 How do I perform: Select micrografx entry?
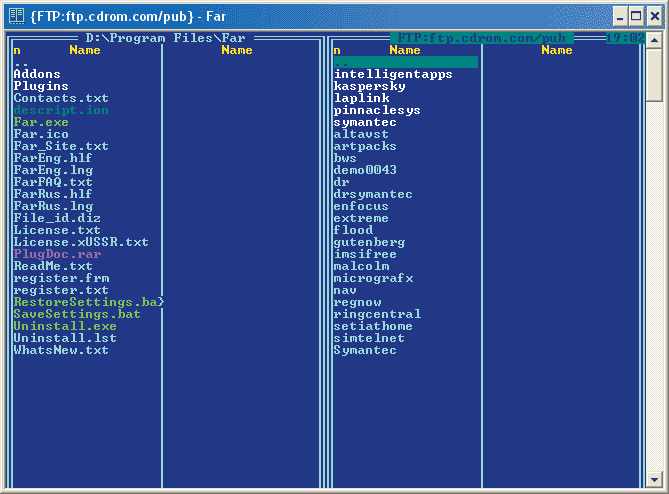373,278
